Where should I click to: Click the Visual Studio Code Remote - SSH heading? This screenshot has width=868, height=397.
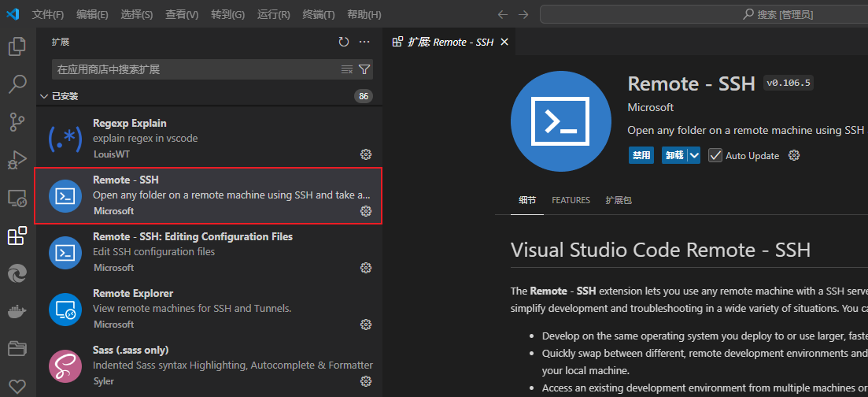pos(660,250)
